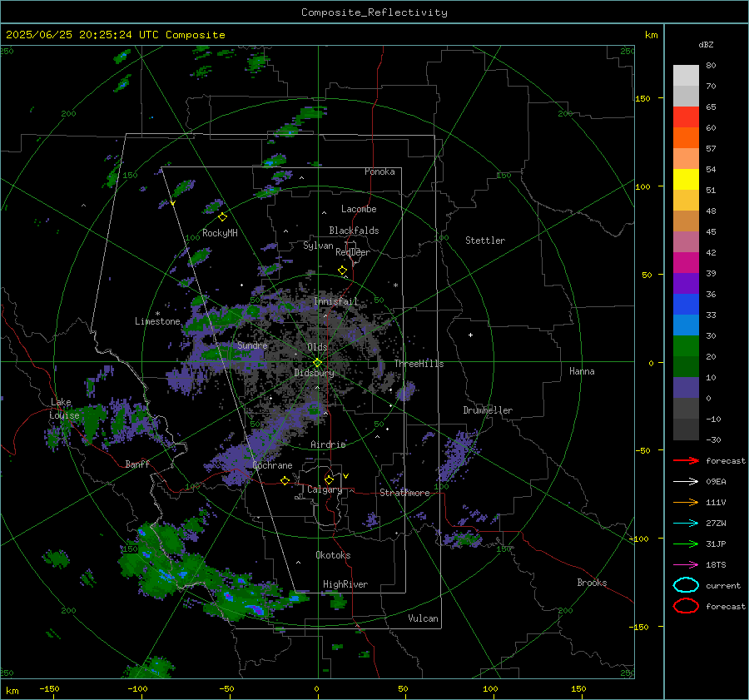
Task: Pick the light gray 80 dBZ swatch
Action: (x=686, y=75)
